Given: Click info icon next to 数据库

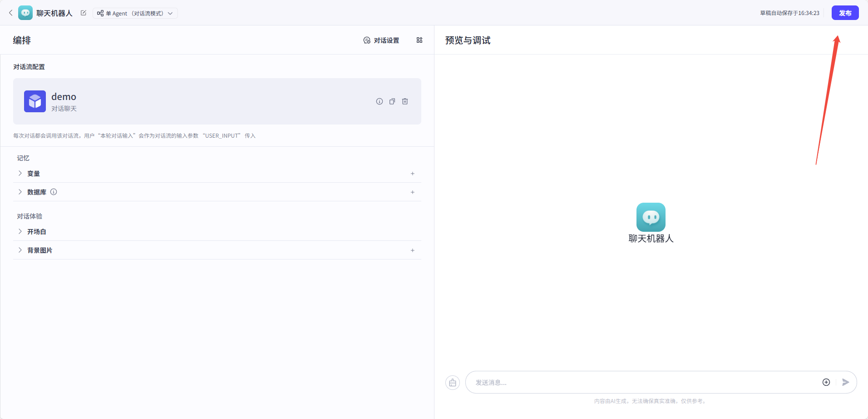Looking at the screenshot, I should (54, 192).
